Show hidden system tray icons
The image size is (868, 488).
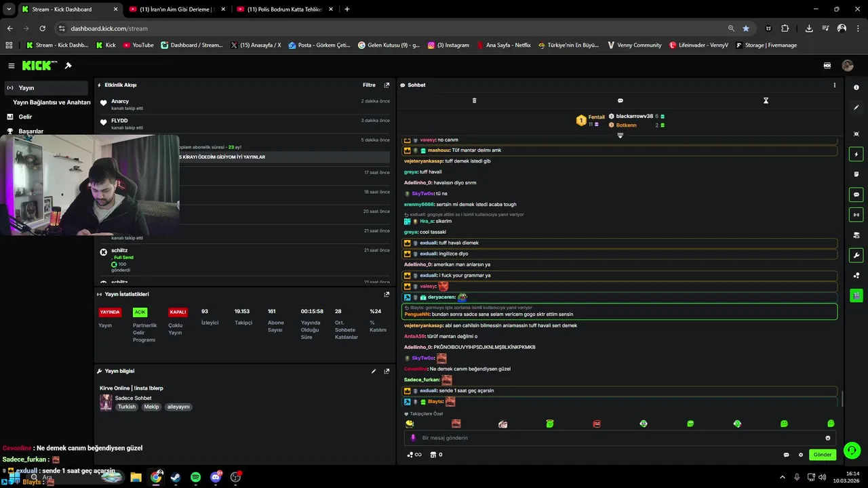[x=782, y=477]
